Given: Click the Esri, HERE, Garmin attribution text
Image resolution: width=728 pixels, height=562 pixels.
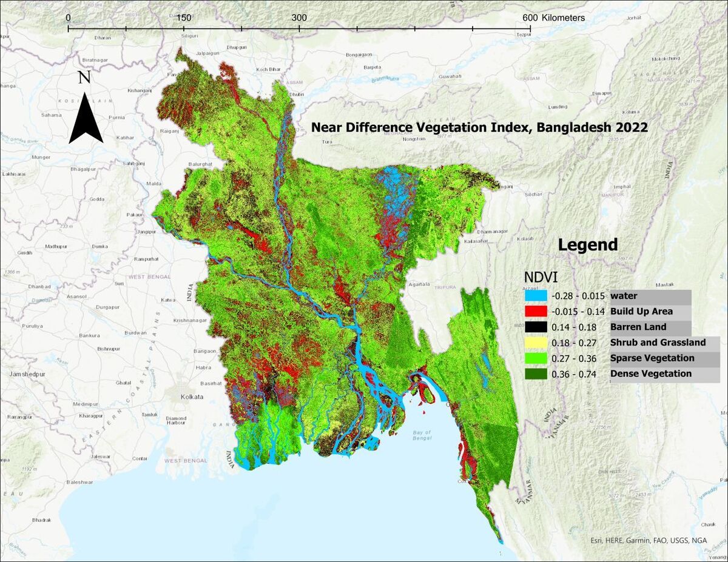Looking at the screenshot, I should (648, 541).
